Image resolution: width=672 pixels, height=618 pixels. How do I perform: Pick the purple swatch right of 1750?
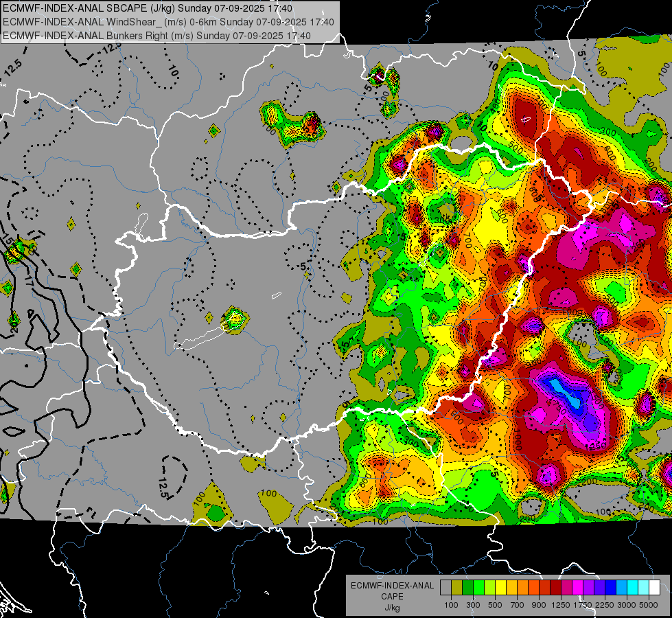coord(588,587)
